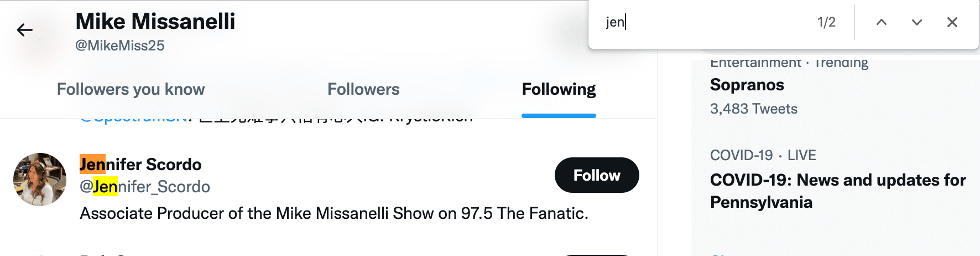Open COVID-19 Pennsylvania news headline
The image size is (980, 256).
point(838,191)
